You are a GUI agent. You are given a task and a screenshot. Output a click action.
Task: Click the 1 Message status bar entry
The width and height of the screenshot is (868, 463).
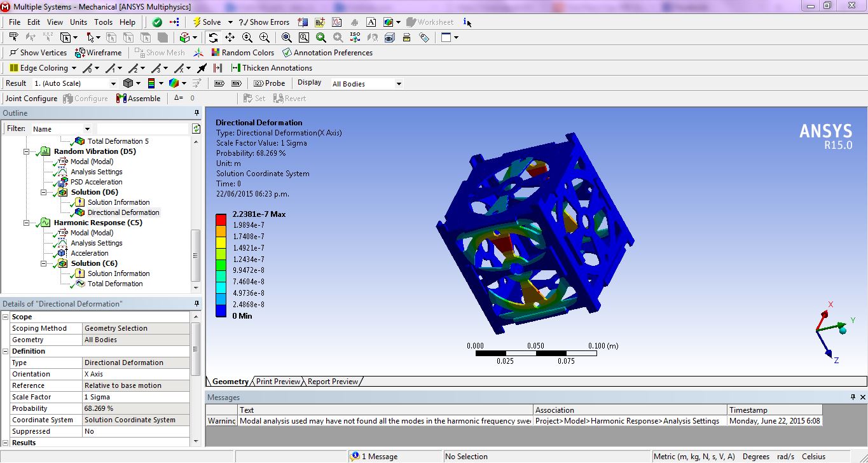click(374, 457)
